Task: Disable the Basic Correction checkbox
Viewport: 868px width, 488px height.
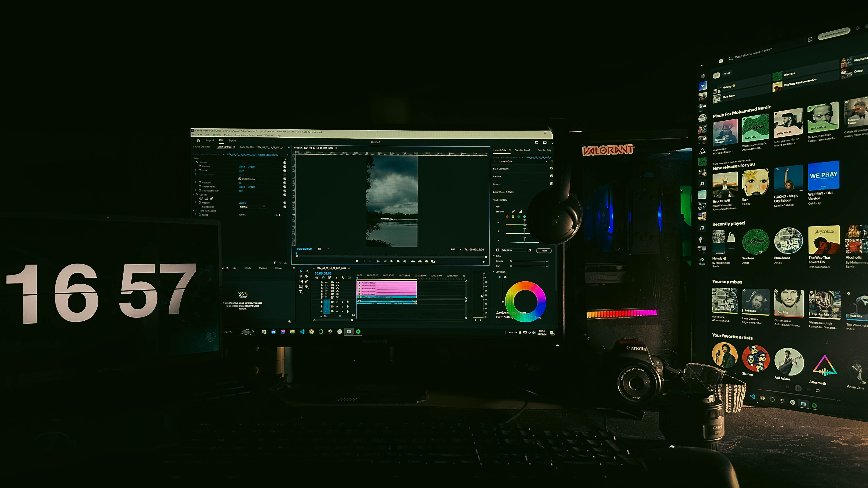Action: pos(552,168)
